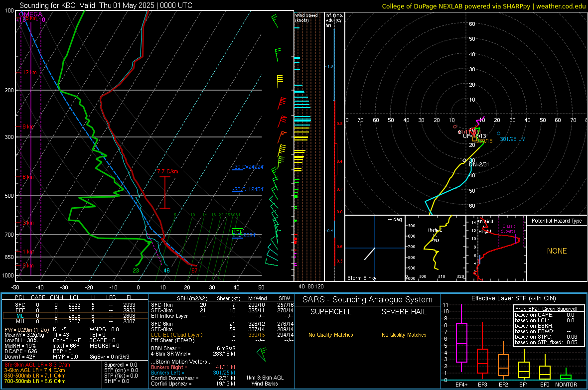The width and height of the screenshot is (588, 390).
Task: Click the 850-500mb LR = 7.1 C/km line
Action: point(35,376)
